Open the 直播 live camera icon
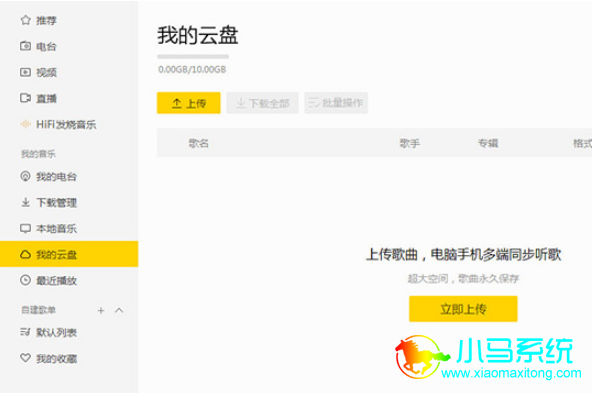The image size is (593, 393). [x=25, y=98]
